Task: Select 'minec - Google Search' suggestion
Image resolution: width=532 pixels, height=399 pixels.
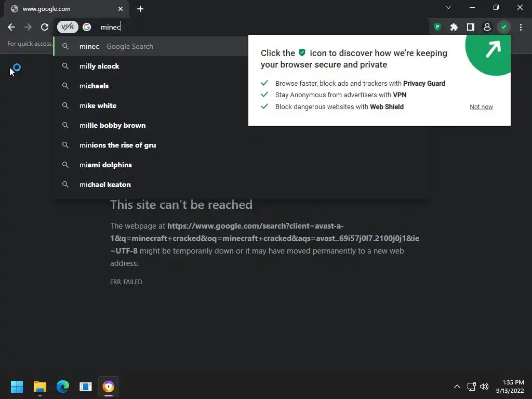Action: (151, 46)
